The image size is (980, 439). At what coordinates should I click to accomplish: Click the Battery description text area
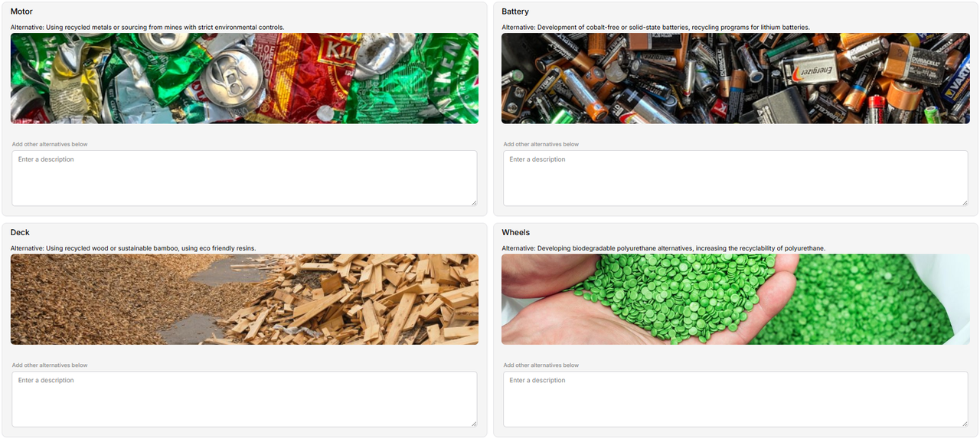click(x=736, y=178)
